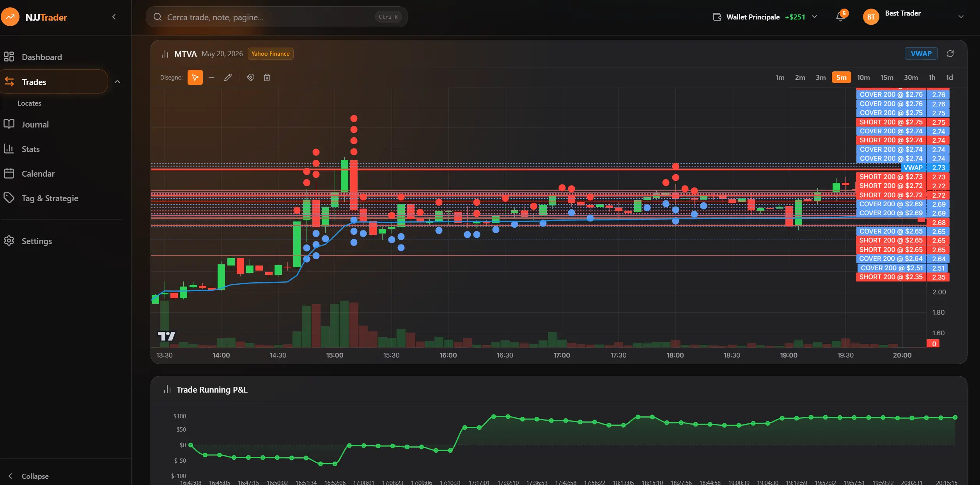Viewport: 980px width, 485px height.
Task: Click the wallet icon
Action: click(x=717, y=17)
